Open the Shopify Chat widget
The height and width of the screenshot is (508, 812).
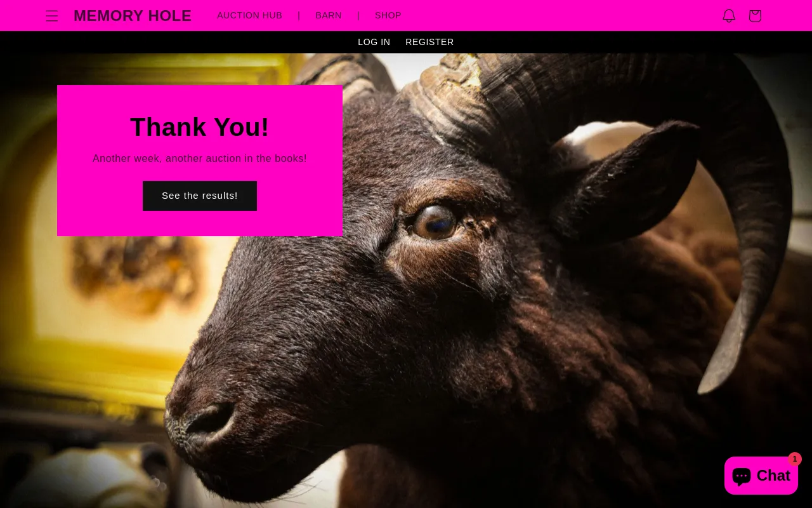[761, 476]
